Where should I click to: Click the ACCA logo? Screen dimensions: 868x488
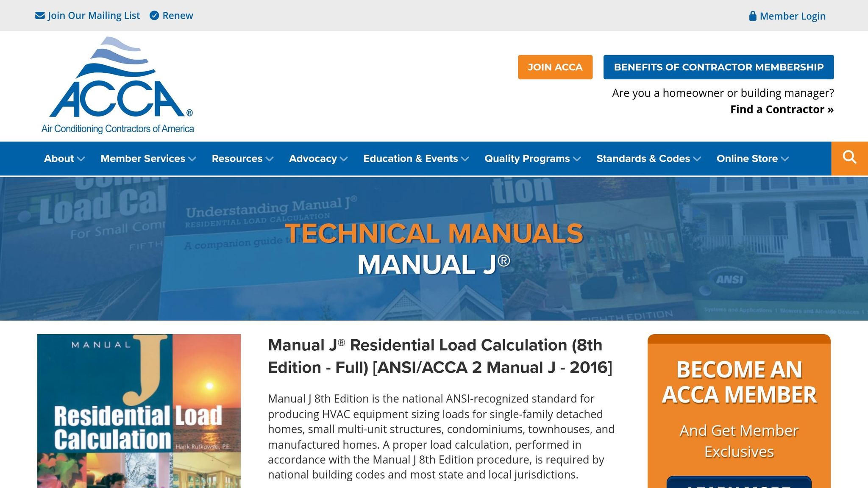pos(117,85)
